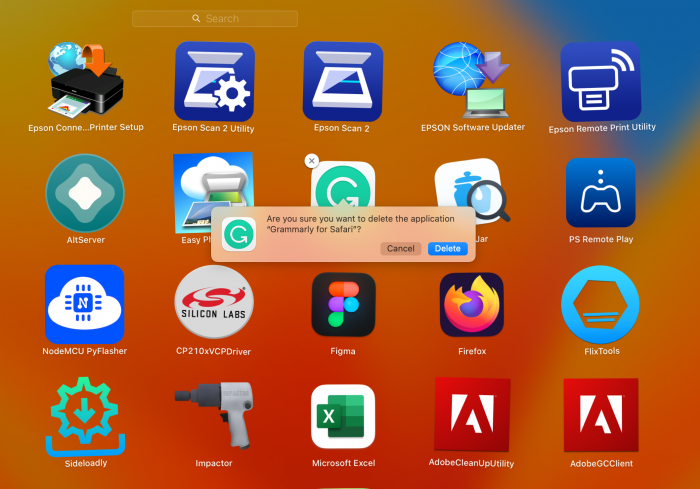
Task: Open the Figma app
Action: click(343, 304)
